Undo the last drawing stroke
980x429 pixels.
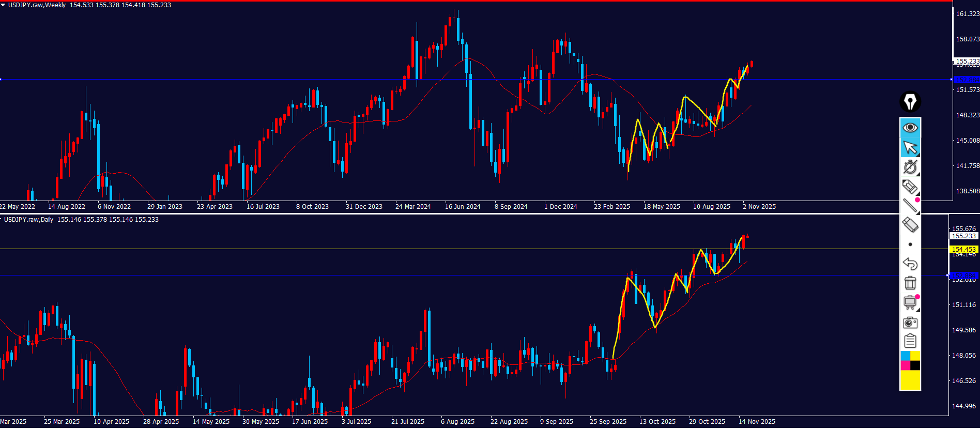point(910,264)
